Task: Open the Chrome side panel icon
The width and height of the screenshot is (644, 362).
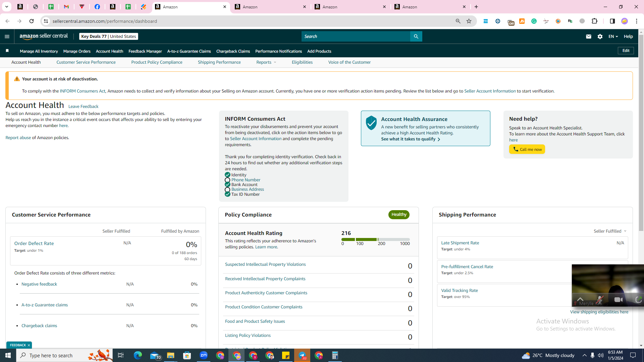Action: (x=612, y=21)
